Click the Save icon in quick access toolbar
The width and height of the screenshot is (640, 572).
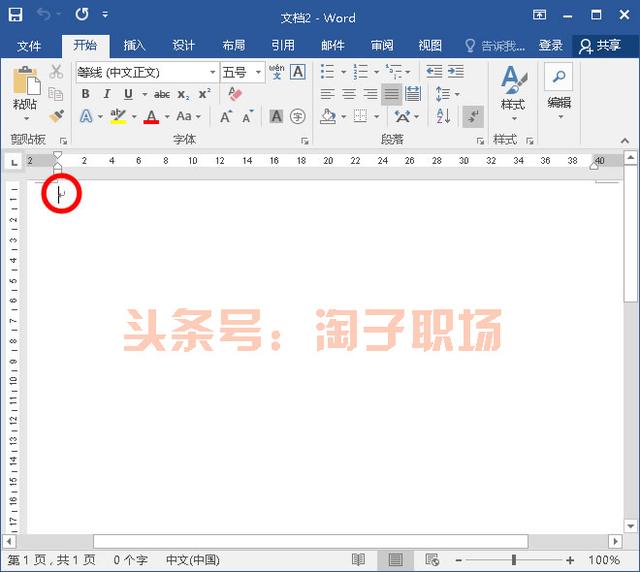(16, 15)
